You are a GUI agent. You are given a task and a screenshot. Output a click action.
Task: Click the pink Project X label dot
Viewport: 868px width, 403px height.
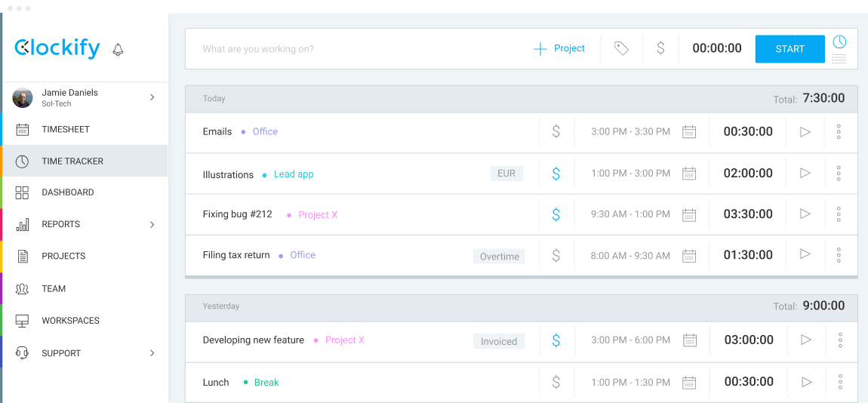(x=289, y=215)
